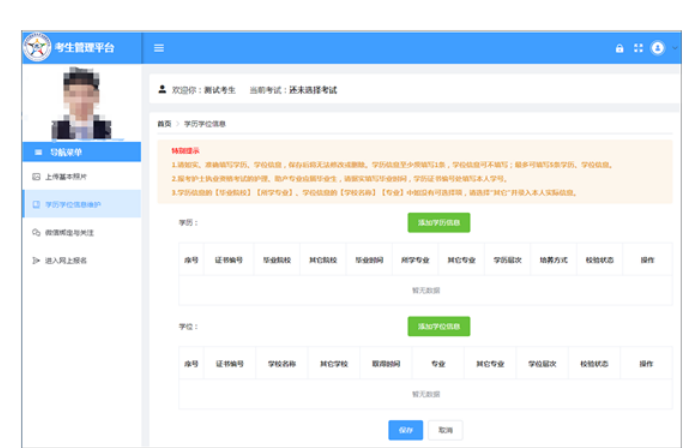Click the 导航菜单 header in the sidebar
The image size is (697, 448).
point(81,152)
